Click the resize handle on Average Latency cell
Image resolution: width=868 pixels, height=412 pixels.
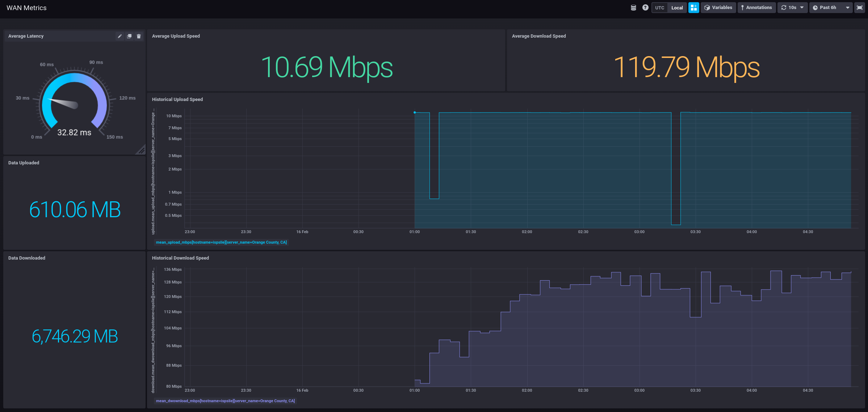point(141,150)
